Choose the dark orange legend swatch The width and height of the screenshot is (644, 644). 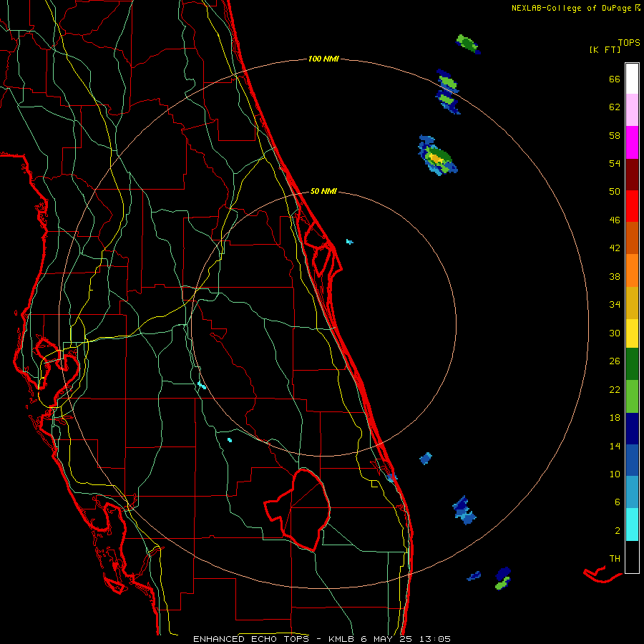click(632, 238)
